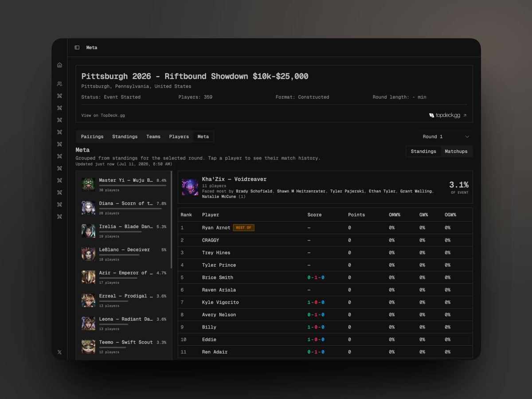Click the share bar under Diana
This screenshot has height=399, width=532.
(130, 208)
